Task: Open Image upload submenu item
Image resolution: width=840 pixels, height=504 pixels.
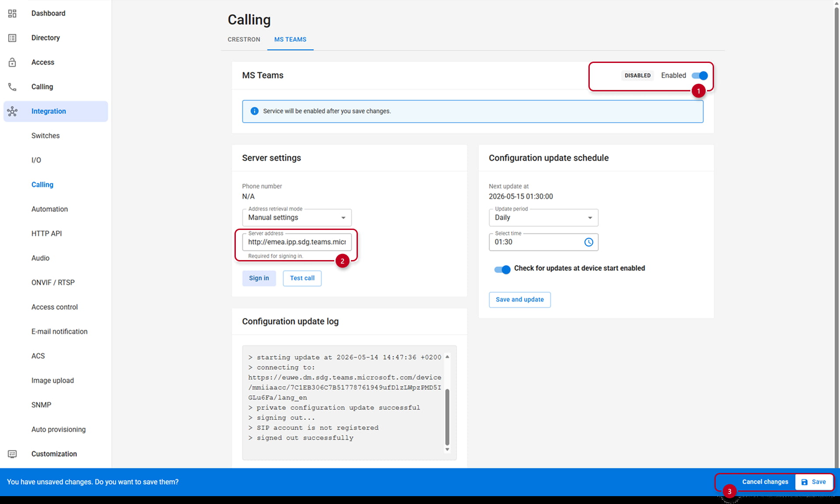Action: point(52,381)
